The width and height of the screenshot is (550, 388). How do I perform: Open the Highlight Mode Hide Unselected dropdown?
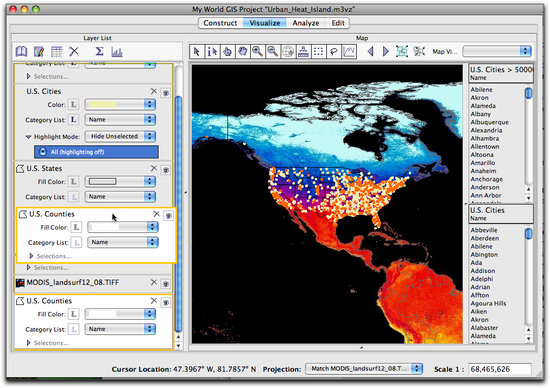click(x=120, y=136)
